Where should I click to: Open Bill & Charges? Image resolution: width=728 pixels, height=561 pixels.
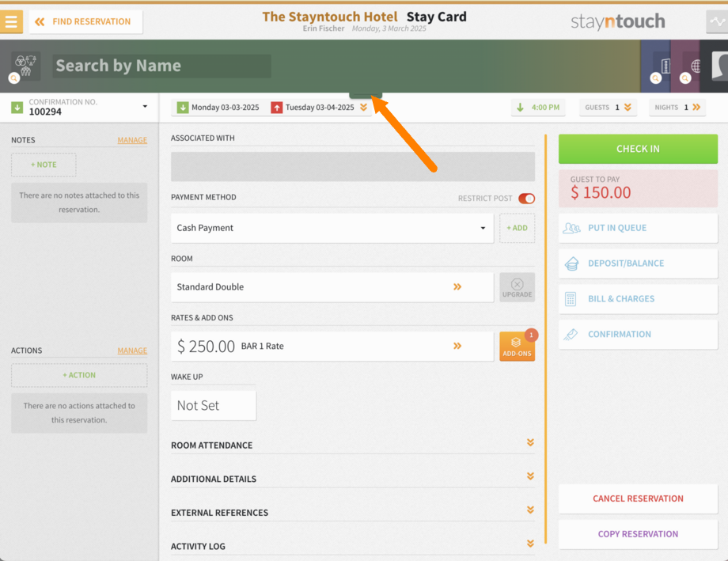point(638,298)
